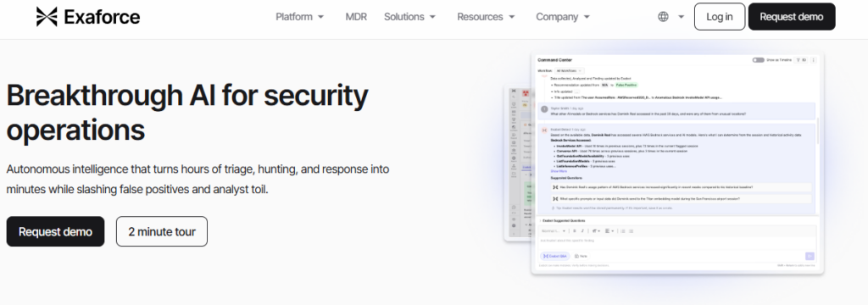This screenshot has width=868, height=305.
Task: Click the Command Center title
Action: pos(554,60)
